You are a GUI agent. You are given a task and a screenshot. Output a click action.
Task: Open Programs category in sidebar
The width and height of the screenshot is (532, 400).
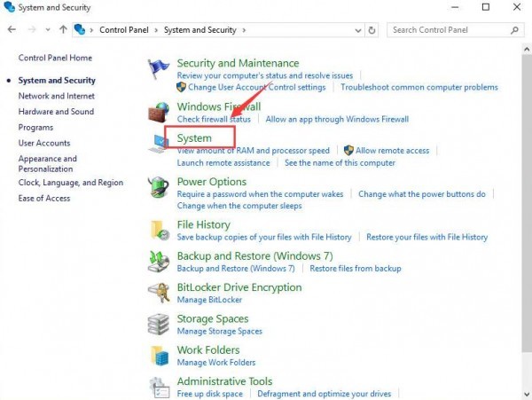click(x=35, y=128)
